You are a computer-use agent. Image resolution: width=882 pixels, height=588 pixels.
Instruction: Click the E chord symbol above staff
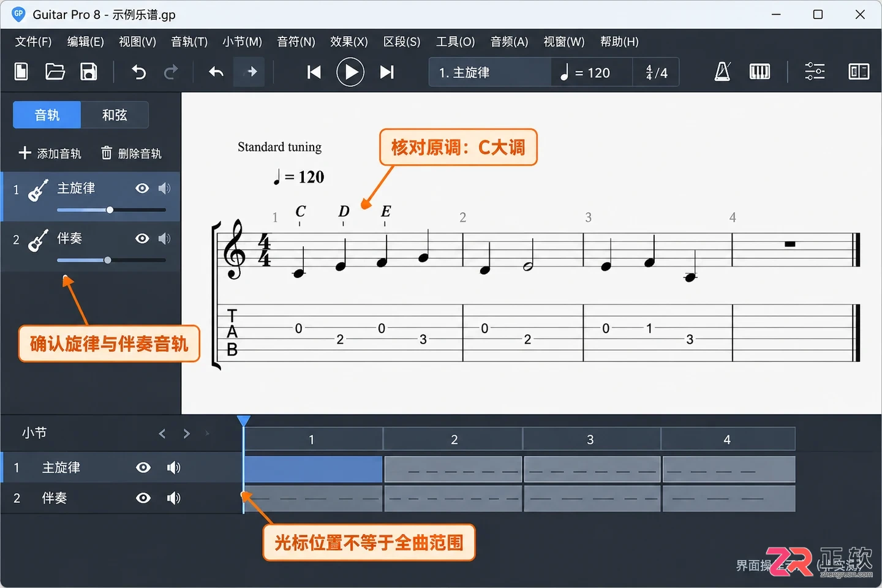(x=385, y=211)
